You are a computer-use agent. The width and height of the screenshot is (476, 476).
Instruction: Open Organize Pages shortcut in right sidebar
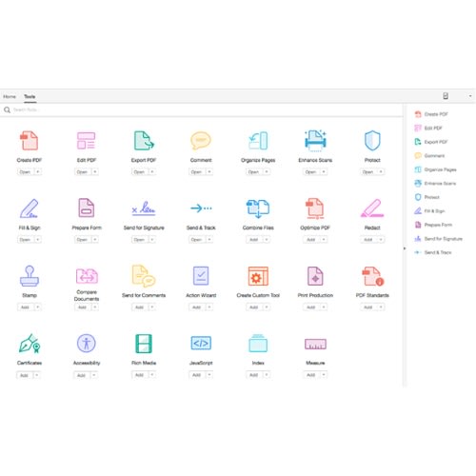(x=435, y=169)
